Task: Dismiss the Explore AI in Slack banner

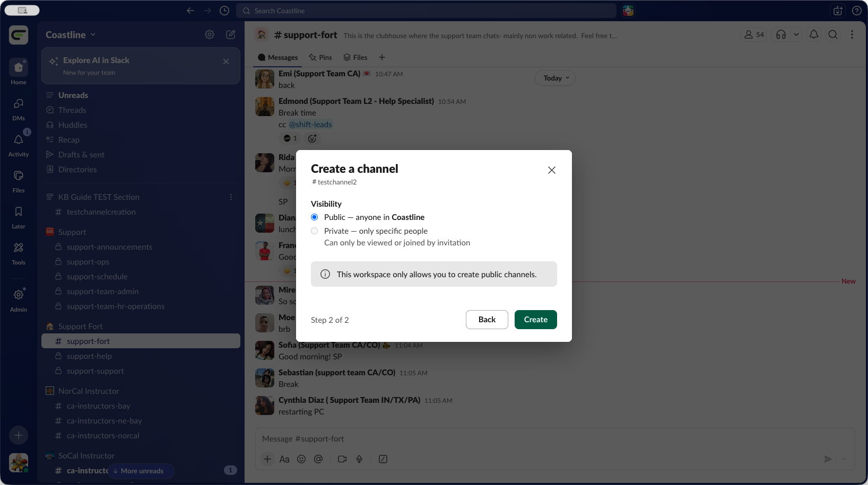Action: 226,61
